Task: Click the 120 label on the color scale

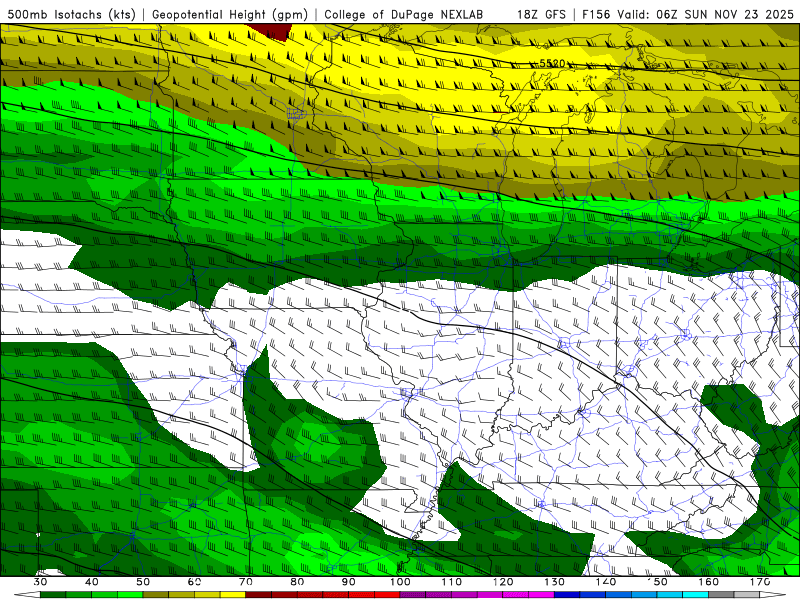Action: (x=503, y=582)
